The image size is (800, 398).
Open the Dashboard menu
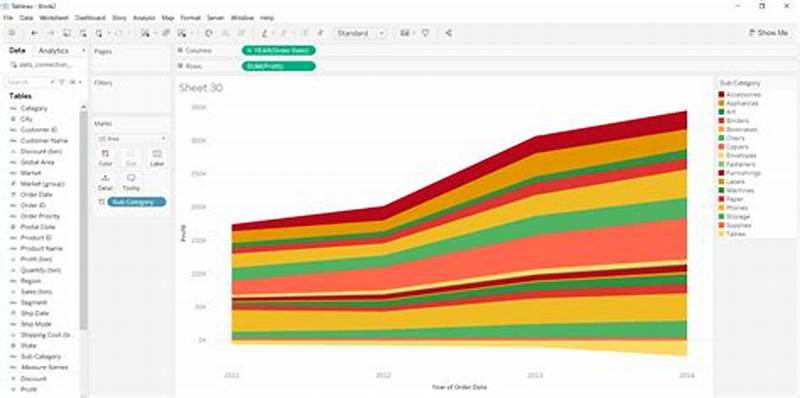coord(90,18)
